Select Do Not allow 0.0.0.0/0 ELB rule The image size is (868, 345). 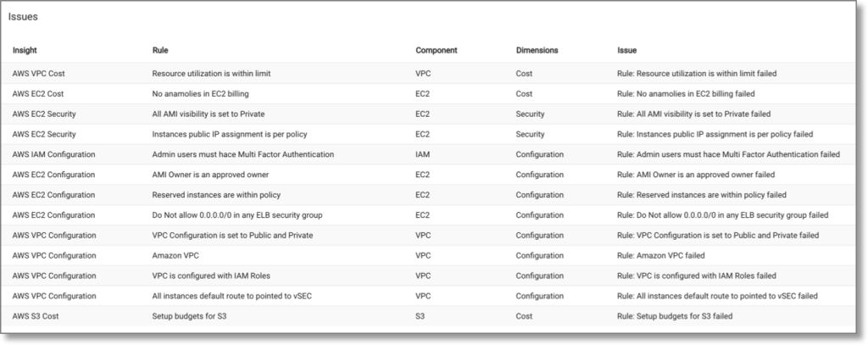pyautogui.click(x=236, y=215)
